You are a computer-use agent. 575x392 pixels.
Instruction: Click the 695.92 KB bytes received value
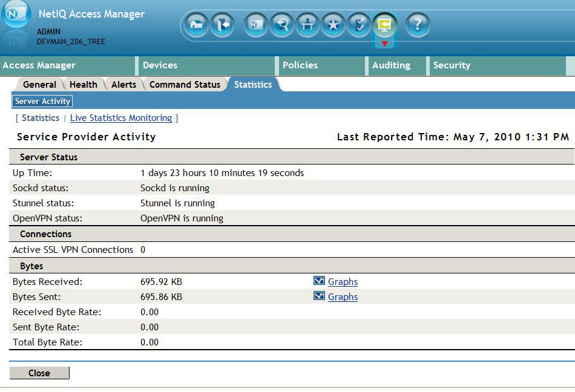pos(162,282)
